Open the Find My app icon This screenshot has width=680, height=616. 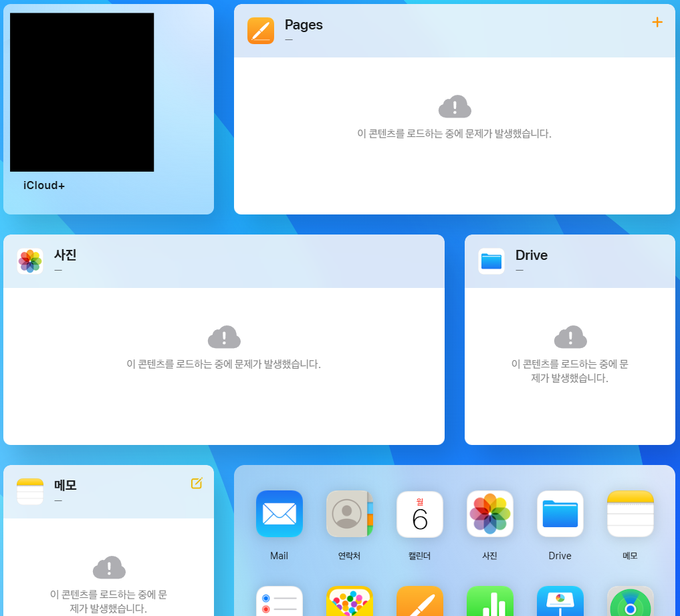coord(631,601)
